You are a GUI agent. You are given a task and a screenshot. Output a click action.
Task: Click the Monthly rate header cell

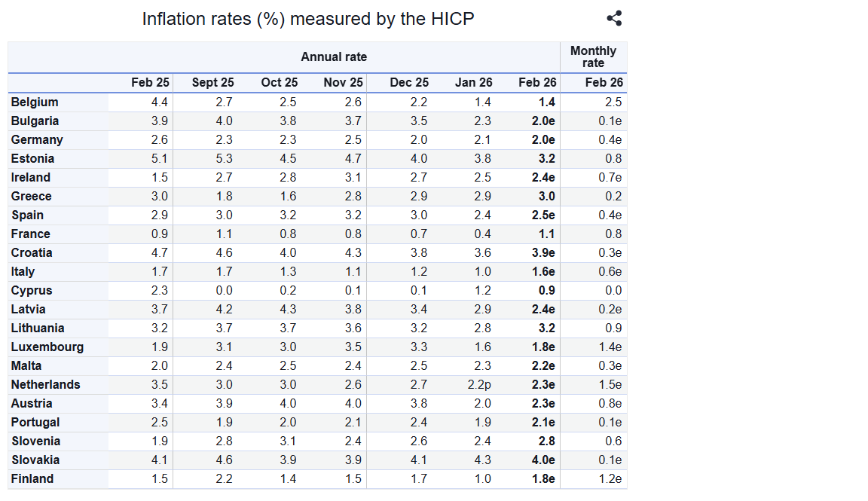[x=593, y=57]
